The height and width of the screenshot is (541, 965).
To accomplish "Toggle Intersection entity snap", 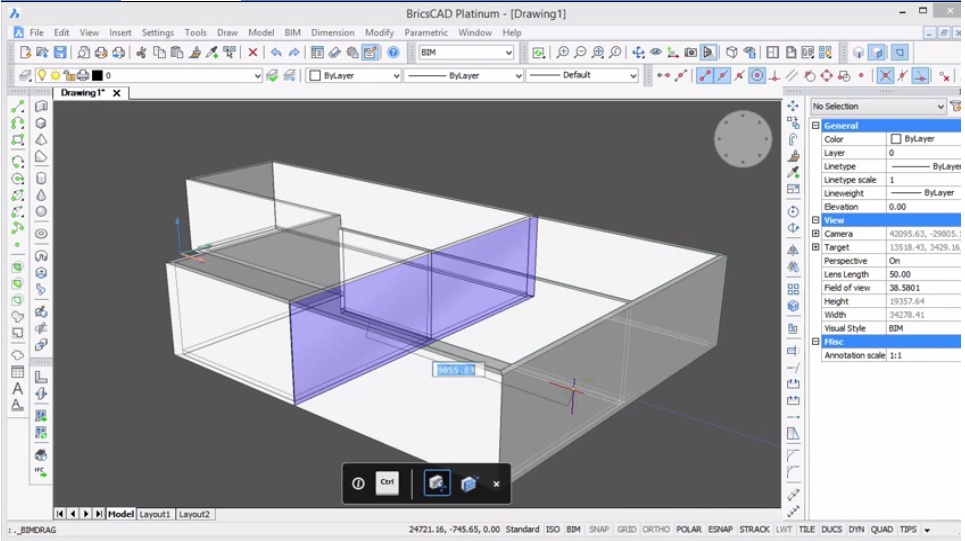I will pos(885,76).
